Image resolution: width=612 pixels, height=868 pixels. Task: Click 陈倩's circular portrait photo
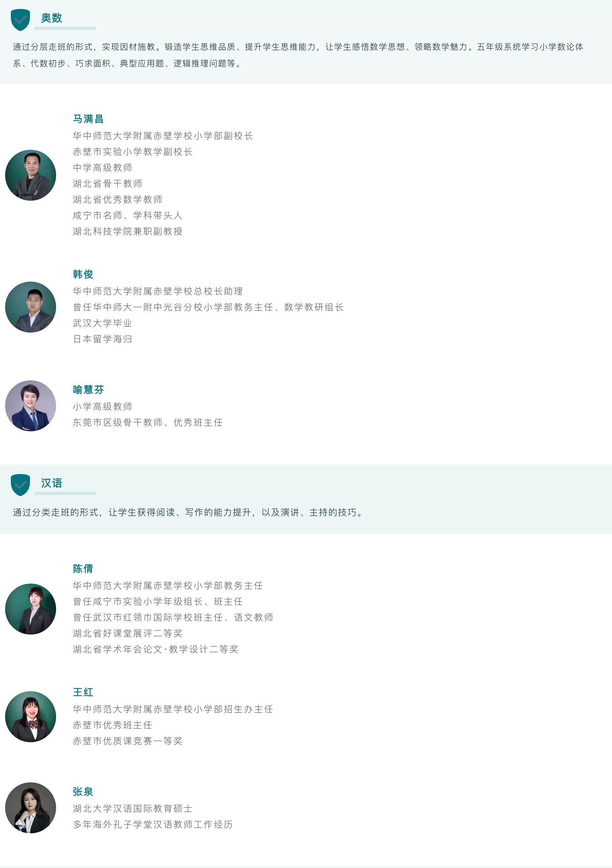[x=31, y=609]
